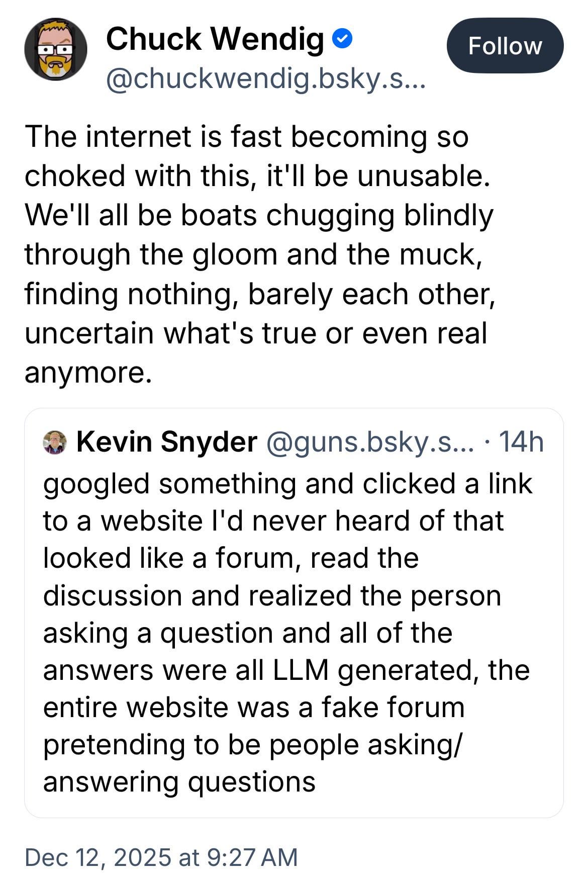Click the blue verified checkmark badge
Viewport: 588px width, 877px height.
click(x=343, y=39)
